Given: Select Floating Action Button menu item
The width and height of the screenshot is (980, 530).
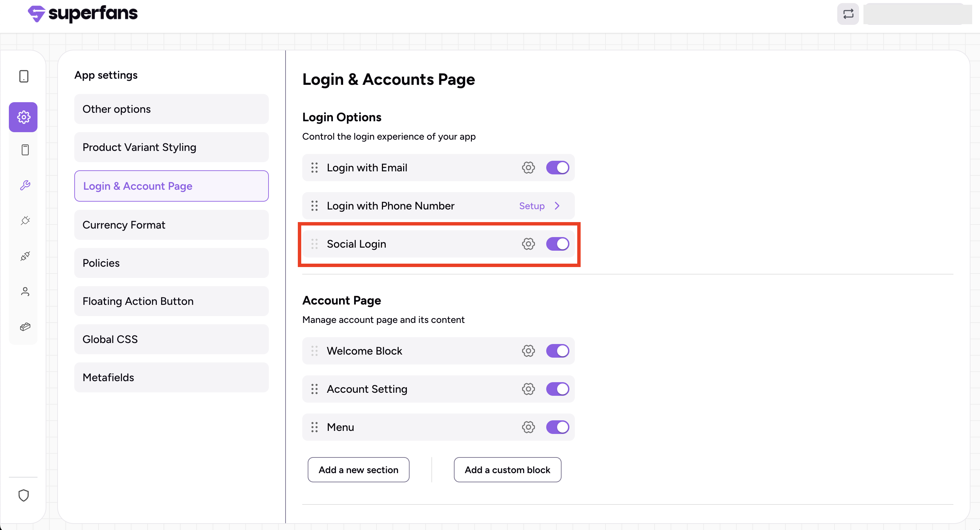Looking at the screenshot, I should coord(171,301).
